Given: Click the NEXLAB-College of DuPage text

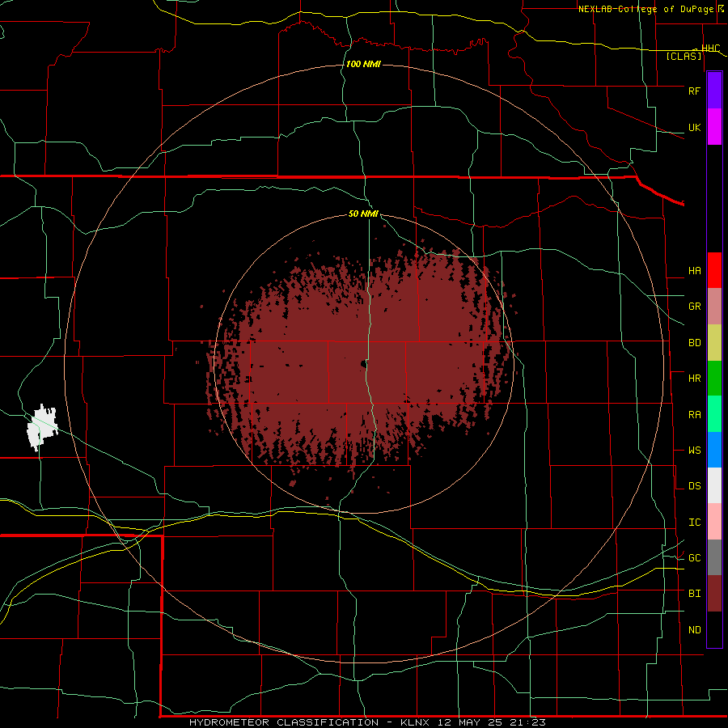Looking at the screenshot, I should click(x=648, y=9).
